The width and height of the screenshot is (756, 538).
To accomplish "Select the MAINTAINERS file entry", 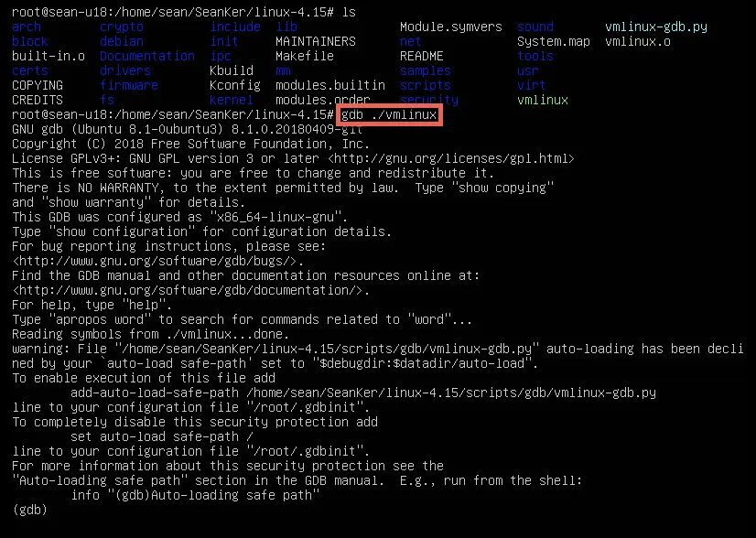I will 316,41.
